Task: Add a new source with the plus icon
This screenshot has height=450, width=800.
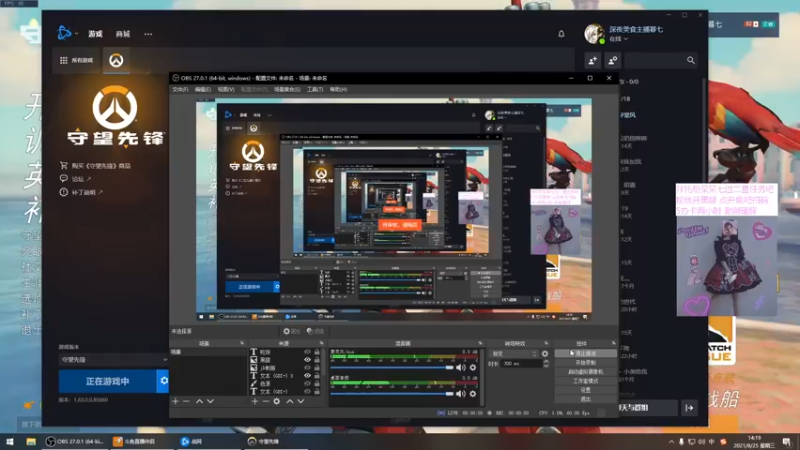Action: pos(255,402)
